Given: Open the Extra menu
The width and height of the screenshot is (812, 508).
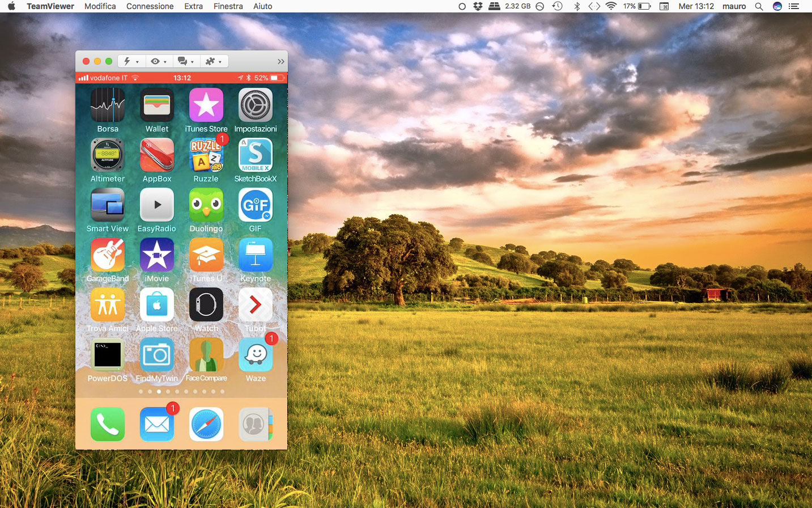Looking at the screenshot, I should pos(194,6).
